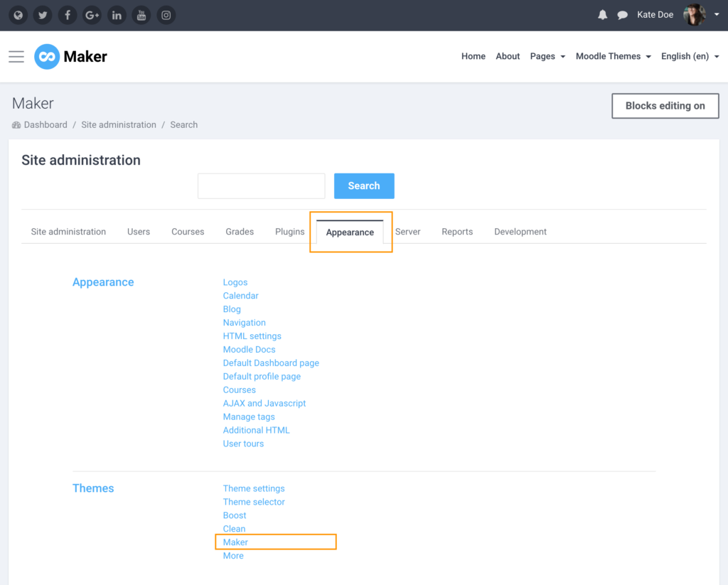The width and height of the screenshot is (728, 585).
Task: Enable blocks editing mode
Action: click(x=665, y=105)
